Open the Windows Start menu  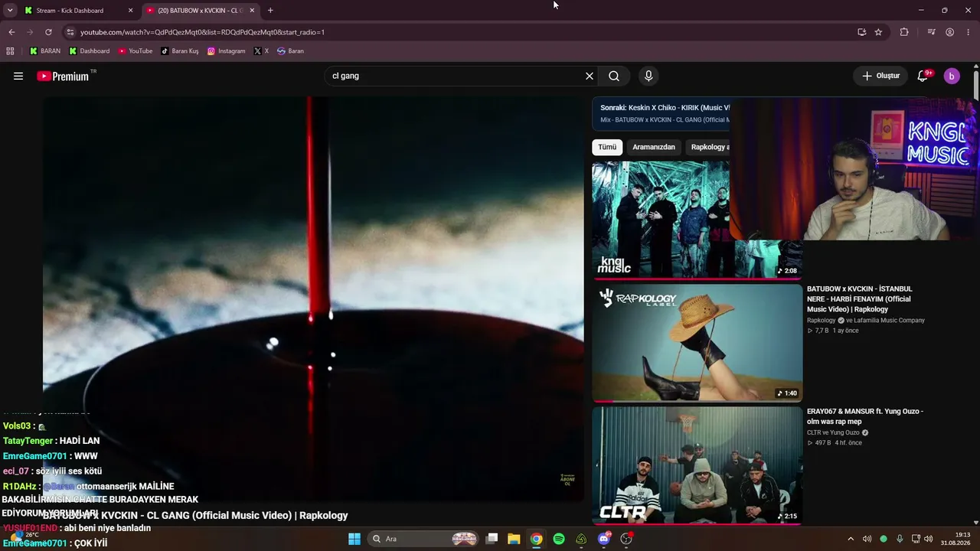tap(354, 539)
